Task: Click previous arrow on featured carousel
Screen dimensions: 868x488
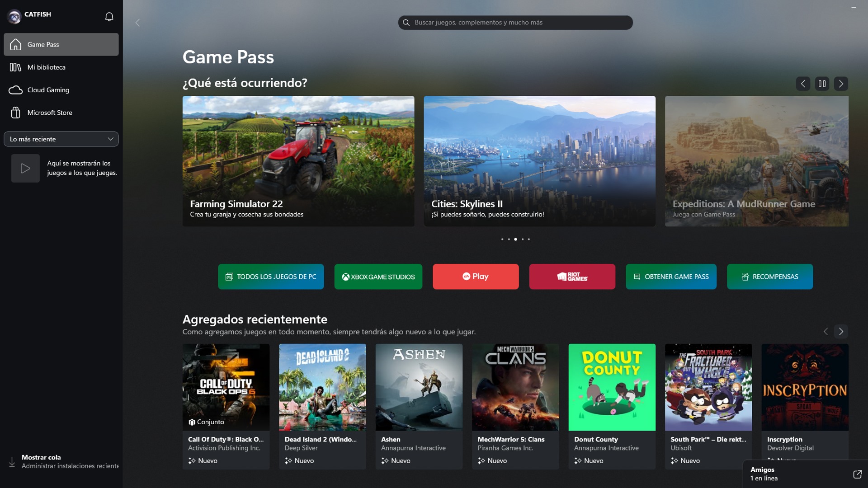Action: [x=802, y=84]
